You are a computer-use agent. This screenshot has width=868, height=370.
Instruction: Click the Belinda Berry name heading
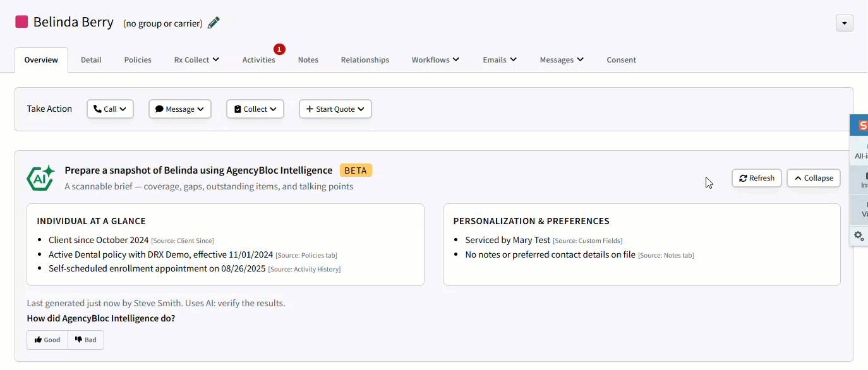pos(73,22)
